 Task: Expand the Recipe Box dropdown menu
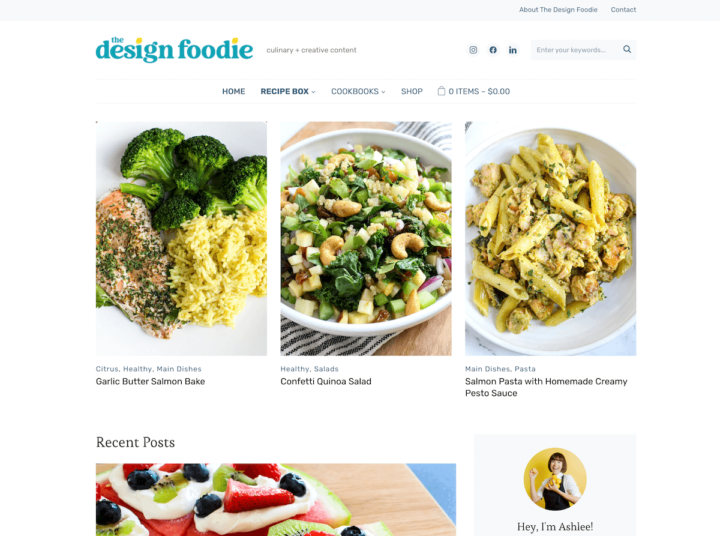tap(288, 91)
